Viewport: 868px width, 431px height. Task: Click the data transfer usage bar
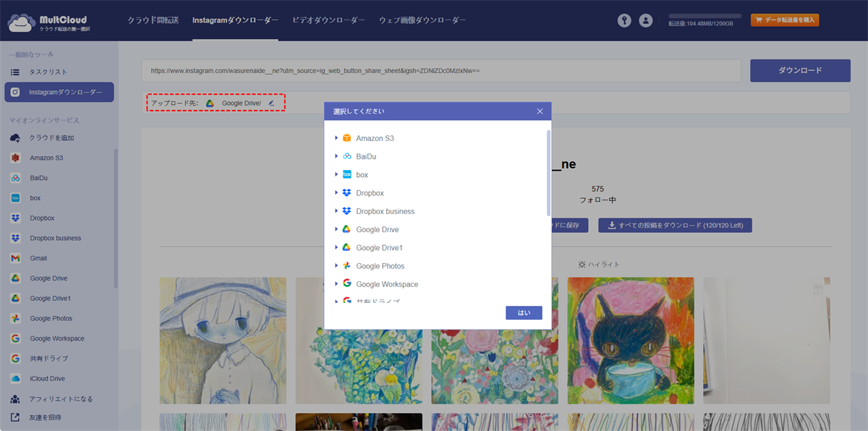click(705, 16)
